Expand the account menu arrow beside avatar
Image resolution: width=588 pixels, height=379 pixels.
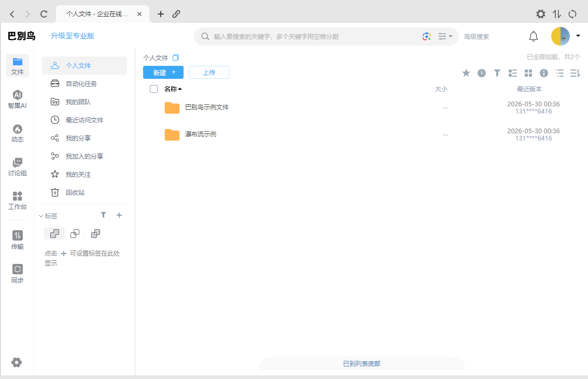[578, 36]
